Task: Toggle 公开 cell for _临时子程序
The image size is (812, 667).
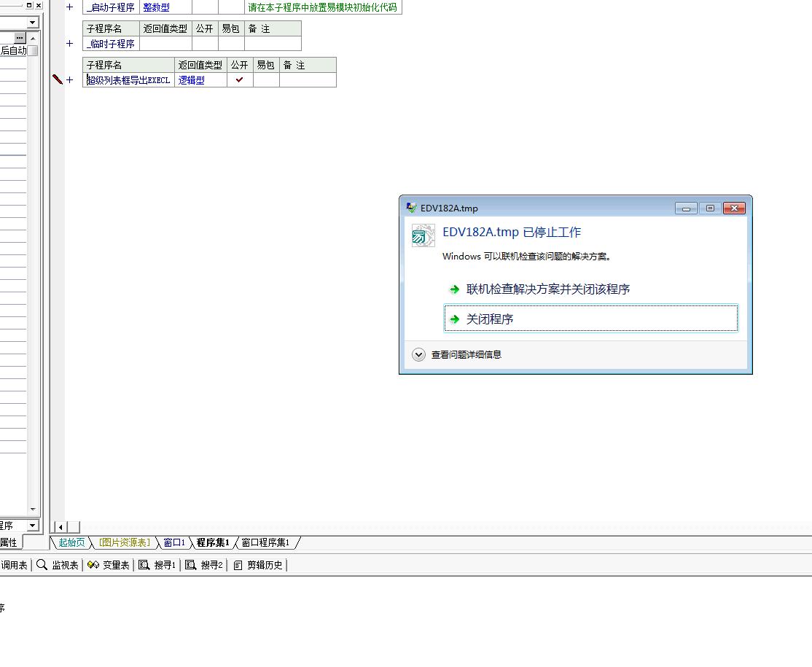Action: coord(204,44)
